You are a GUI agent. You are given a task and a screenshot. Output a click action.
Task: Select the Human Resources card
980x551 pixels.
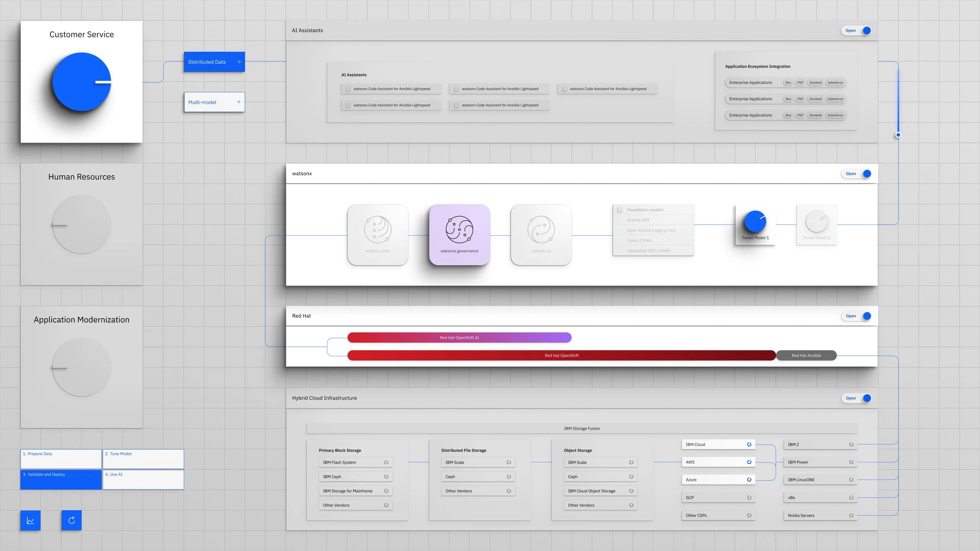click(82, 224)
